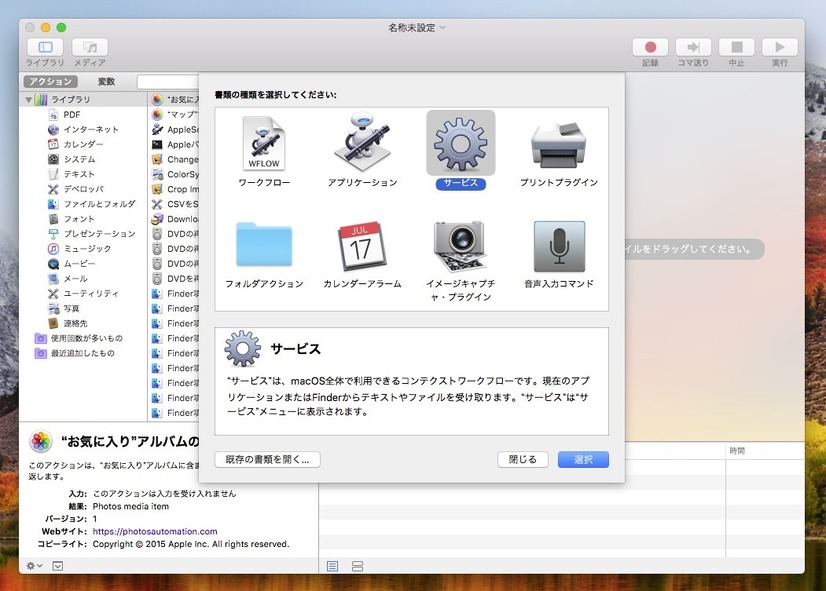This screenshot has height=591, width=826.
Task: Click 既存の書類を開く… button
Action: pyautogui.click(x=268, y=459)
